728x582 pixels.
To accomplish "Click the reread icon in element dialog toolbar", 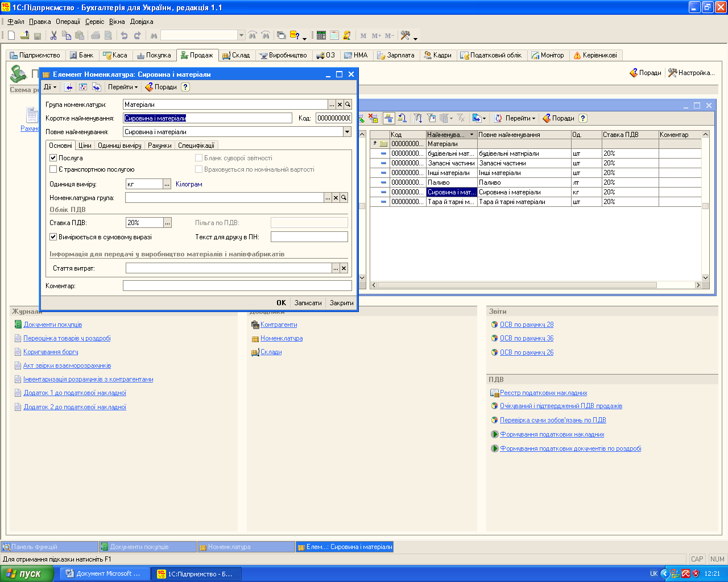I will (x=83, y=87).
